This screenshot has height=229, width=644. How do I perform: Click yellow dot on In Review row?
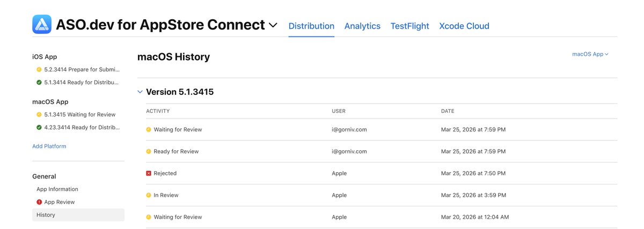(x=149, y=195)
